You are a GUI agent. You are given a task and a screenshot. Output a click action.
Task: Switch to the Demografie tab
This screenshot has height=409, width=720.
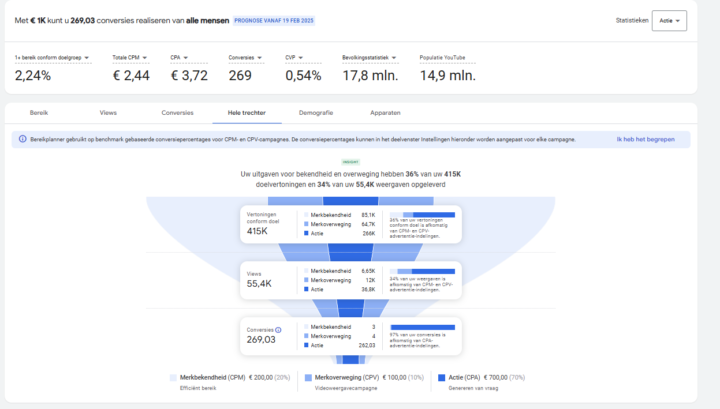coord(316,113)
